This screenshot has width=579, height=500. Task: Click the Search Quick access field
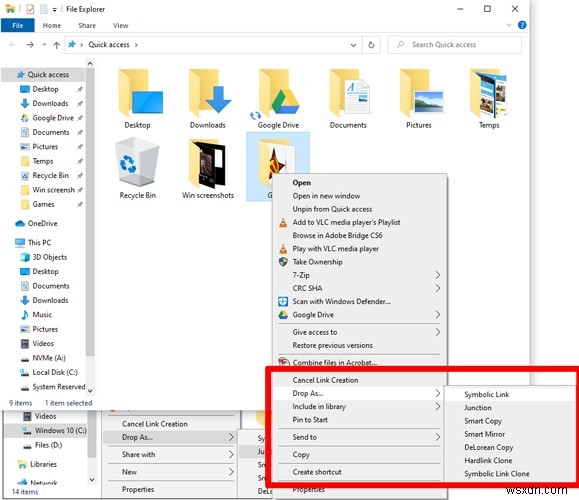pyautogui.click(x=455, y=45)
